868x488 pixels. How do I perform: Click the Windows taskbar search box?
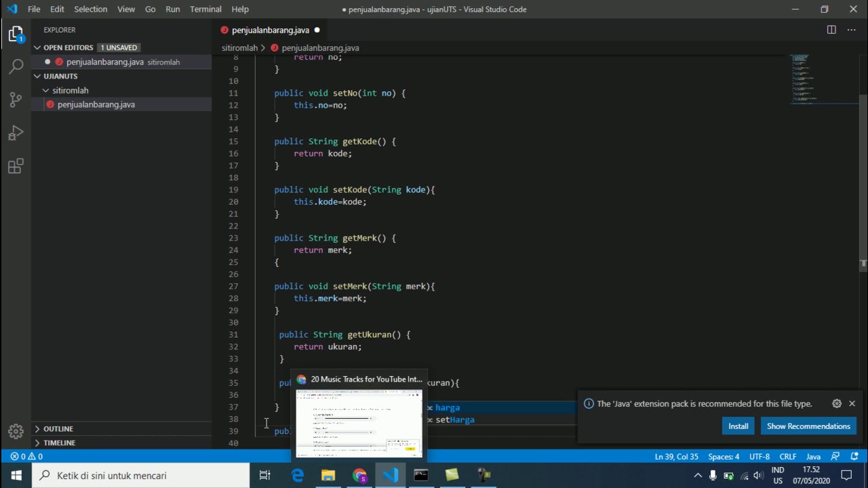140,475
